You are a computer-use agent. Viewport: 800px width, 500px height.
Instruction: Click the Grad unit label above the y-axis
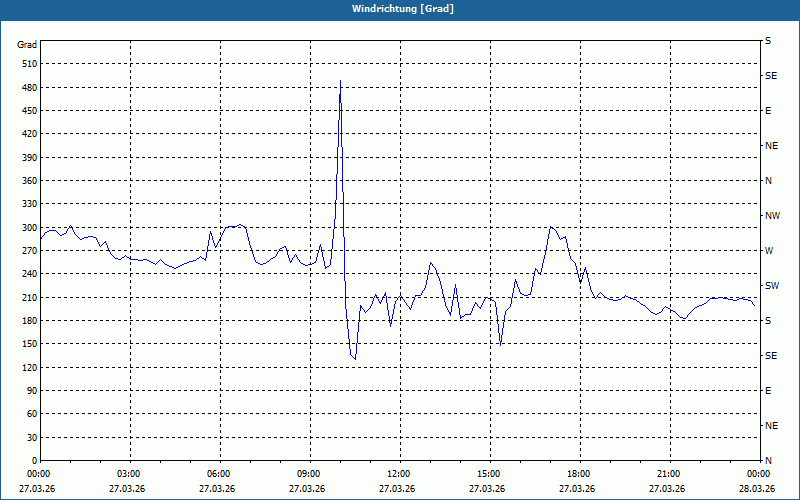coord(27,45)
